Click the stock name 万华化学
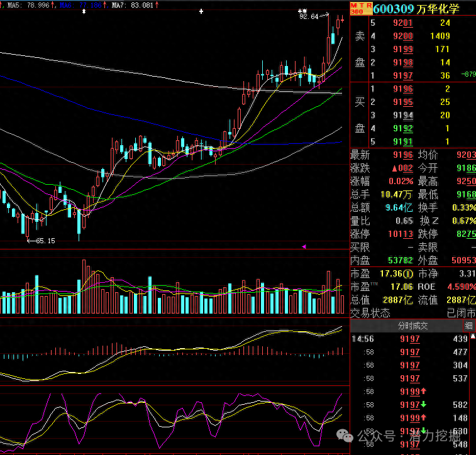476x455 pixels. tap(437, 9)
